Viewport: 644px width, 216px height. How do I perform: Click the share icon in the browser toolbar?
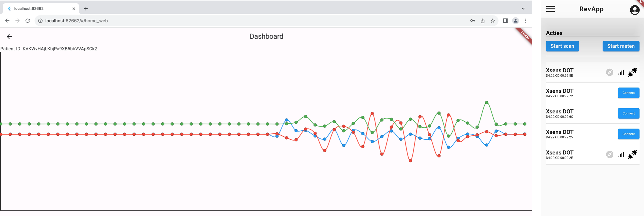482,21
